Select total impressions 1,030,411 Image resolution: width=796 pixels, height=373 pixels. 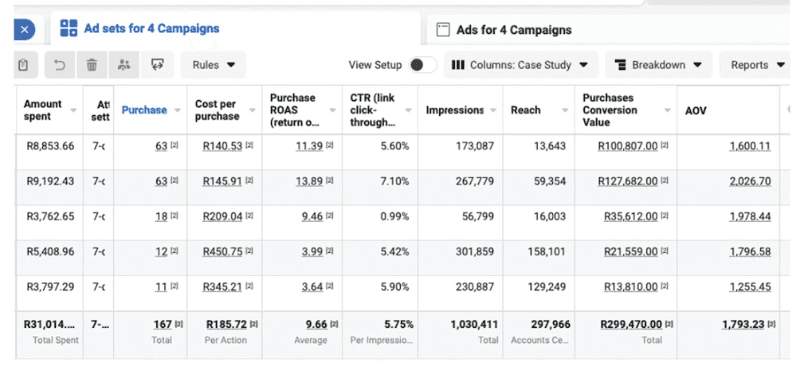(474, 324)
